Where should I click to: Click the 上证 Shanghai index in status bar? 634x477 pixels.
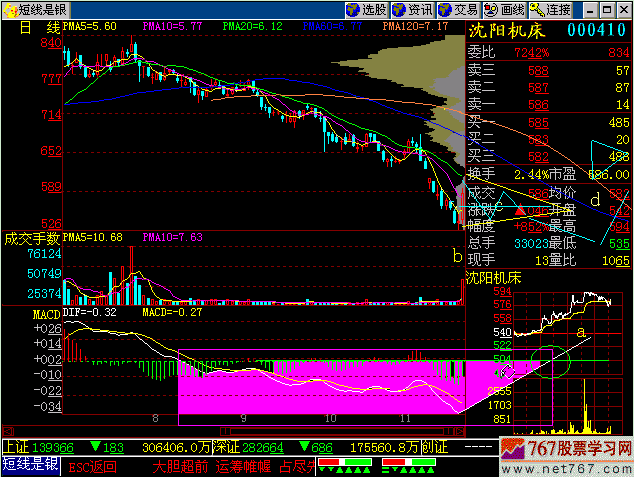pos(16,446)
